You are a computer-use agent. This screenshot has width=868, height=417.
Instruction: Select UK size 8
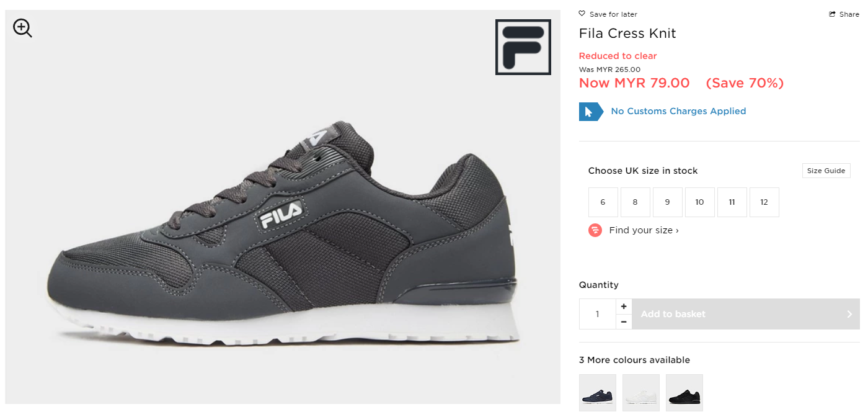tap(635, 202)
